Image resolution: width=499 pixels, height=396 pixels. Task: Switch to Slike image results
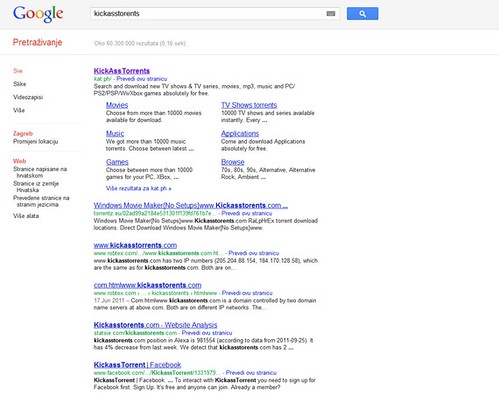pos(19,84)
